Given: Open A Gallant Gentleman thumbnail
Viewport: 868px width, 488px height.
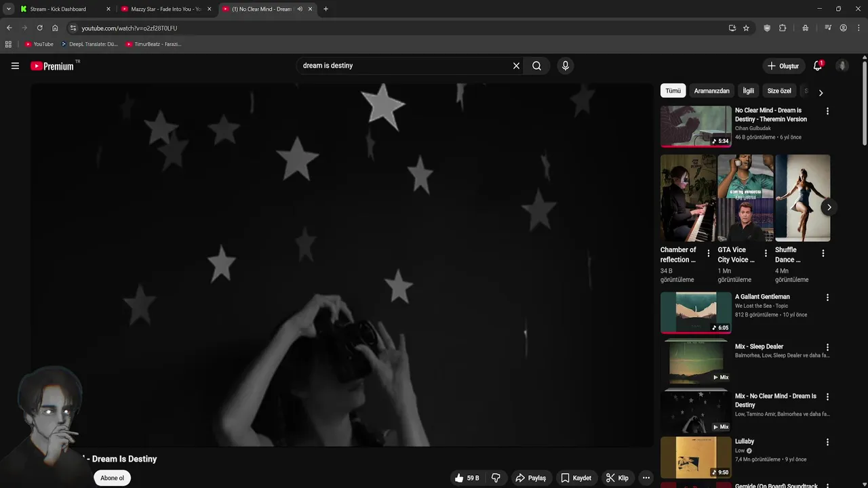Looking at the screenshot, I should (x=696, y=312).
